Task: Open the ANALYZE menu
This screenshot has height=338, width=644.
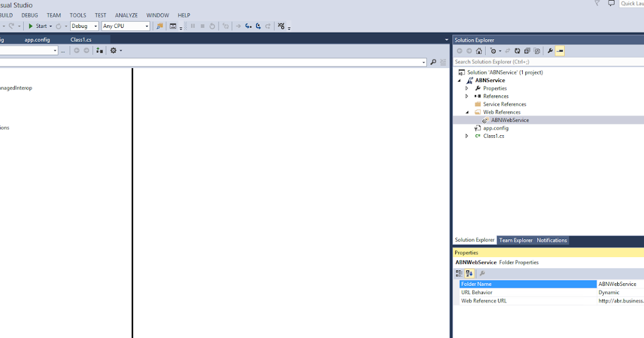Action: pyautogui.click(x=126, y=16)
